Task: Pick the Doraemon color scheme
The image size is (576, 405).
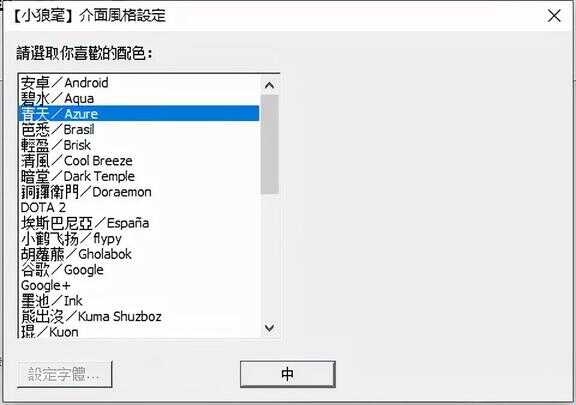Action: click(x=139, y=191)
